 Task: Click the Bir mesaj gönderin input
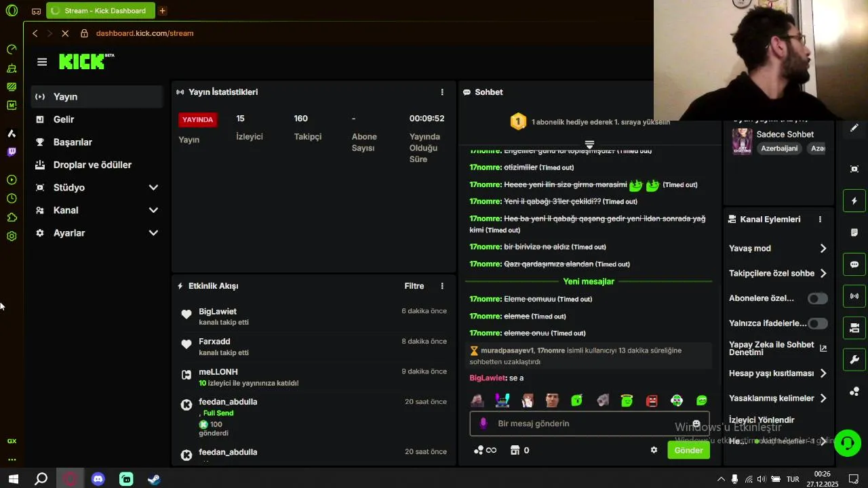pos(589,424)
